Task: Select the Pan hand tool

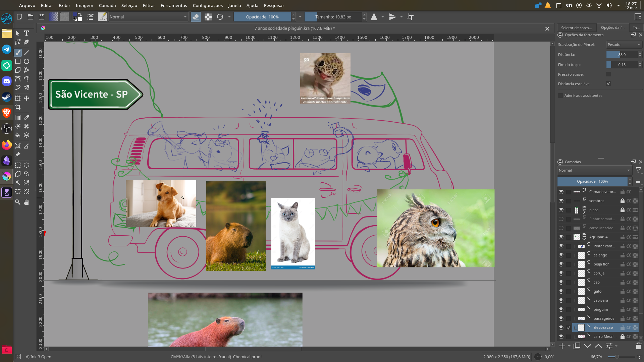Action: (x=26, y=202)
